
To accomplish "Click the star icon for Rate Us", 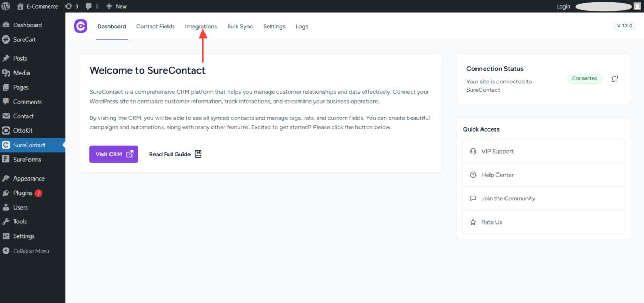I will click(473, 222).
